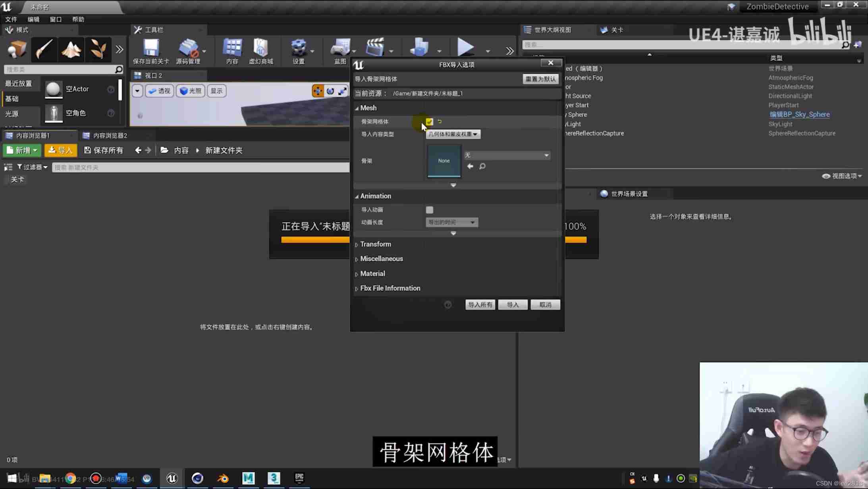Click the content browser search field

click(201, 167)
